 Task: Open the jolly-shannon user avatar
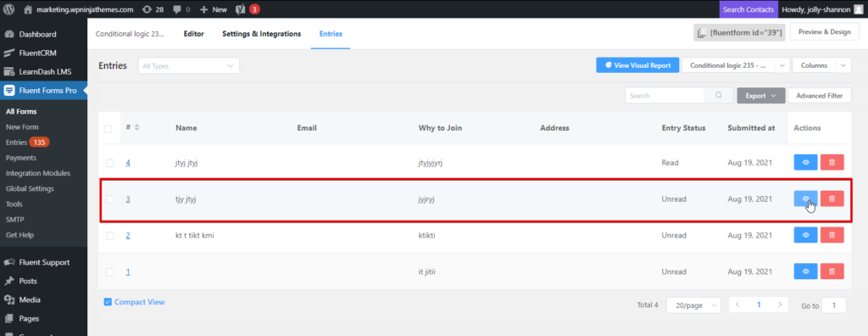pyautogui.click(x=858, y=9)
